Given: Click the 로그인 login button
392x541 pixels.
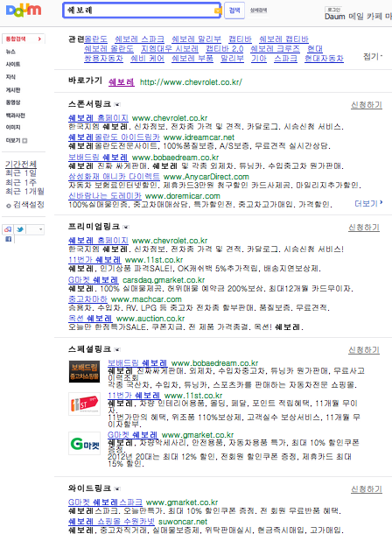Looking at the screenshot, I should (x=333, y=10).
